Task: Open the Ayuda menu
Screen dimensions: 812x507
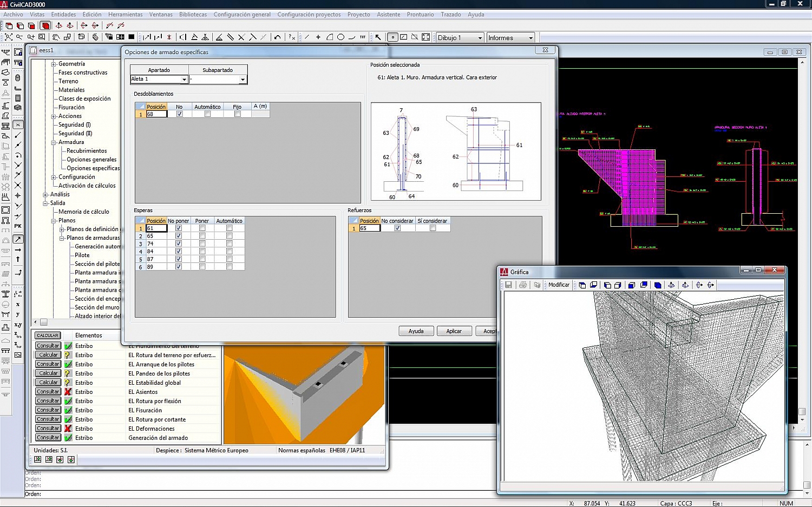Action: pos(476,15)
